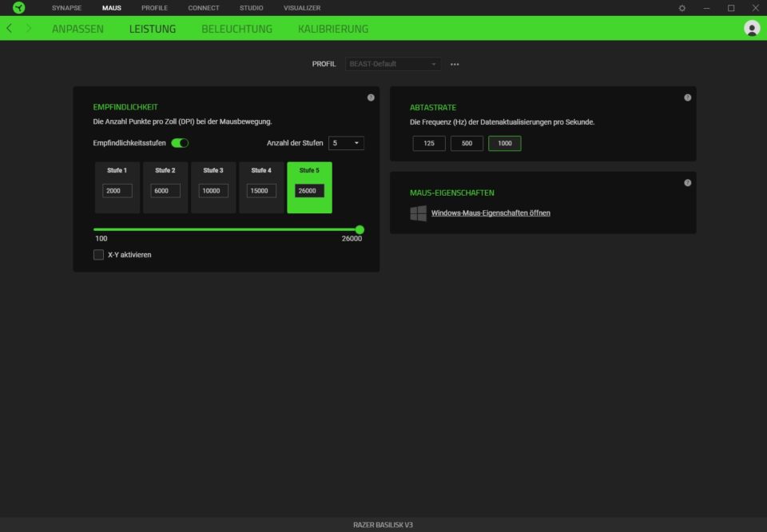Select the 500 Hz polling rate
767x532 pixels.
[467, 144]
